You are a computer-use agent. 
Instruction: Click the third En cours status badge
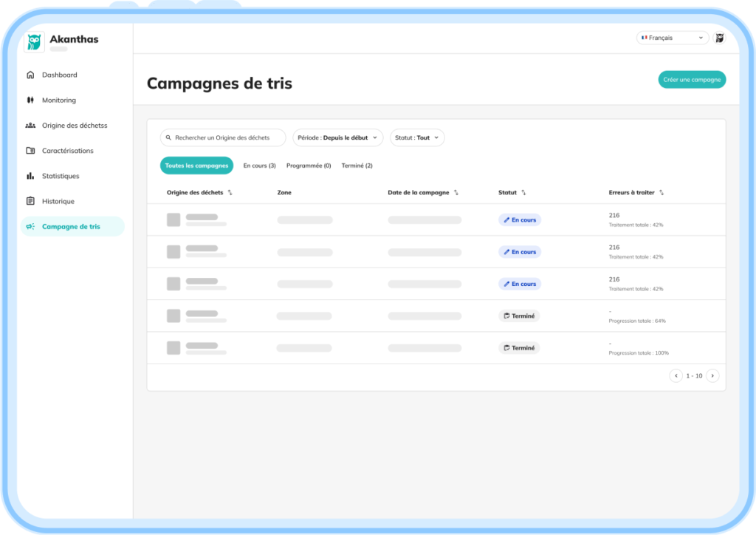click(520, 284)
